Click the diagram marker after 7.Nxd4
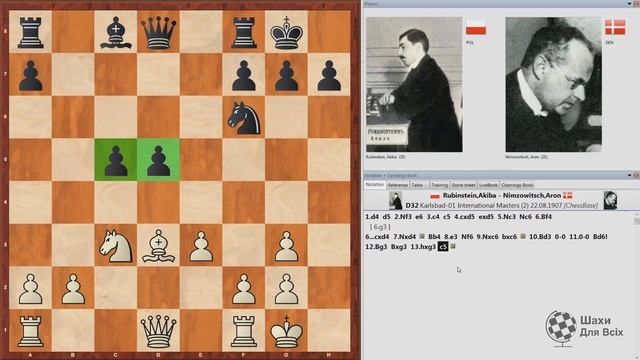The width and height of the screenshot is (640, 360). coord(422,236)
